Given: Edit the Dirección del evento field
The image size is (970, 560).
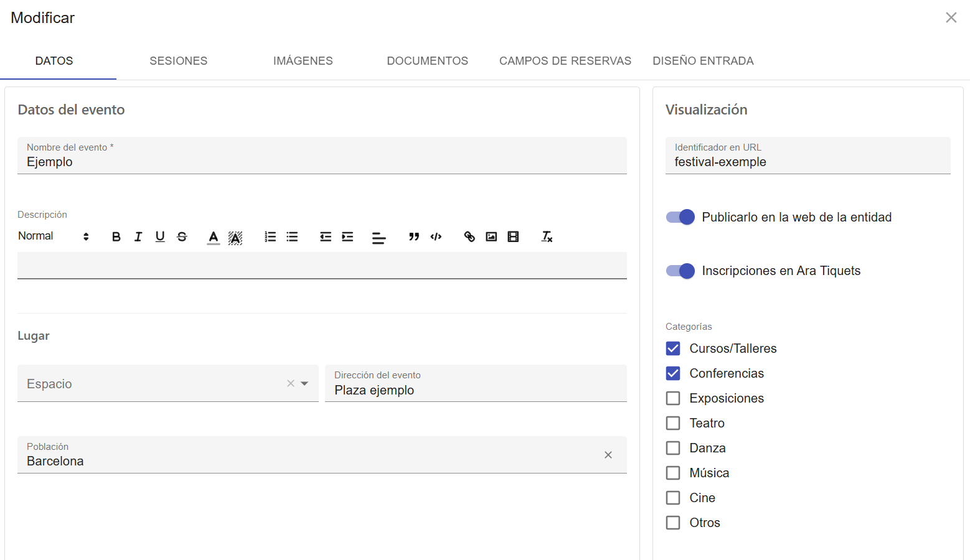Looking at the screenshot, I should coord(476,383).
